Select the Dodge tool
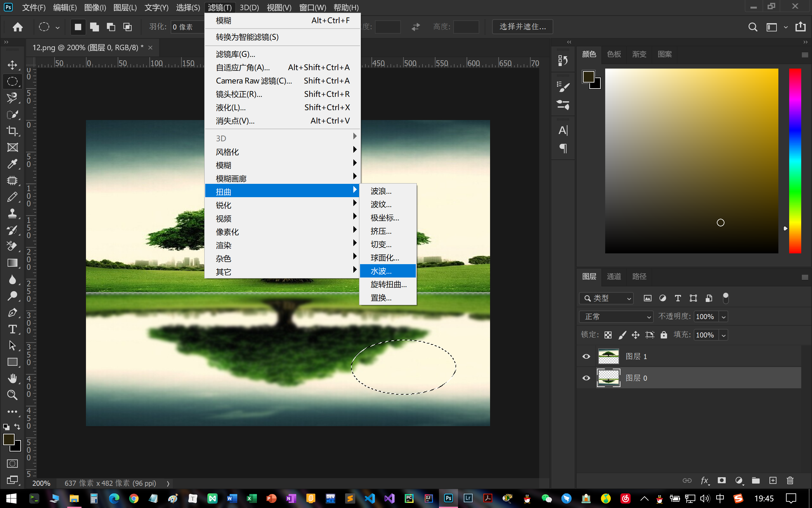The height and width of the screenshot is (508, 812). 12,296
